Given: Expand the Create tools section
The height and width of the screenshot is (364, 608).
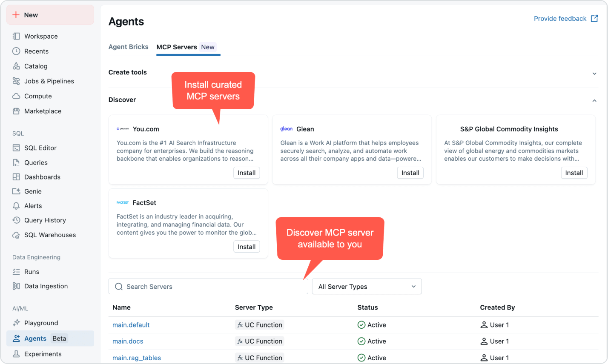Looking at the screenshot, I should (594, 73).
